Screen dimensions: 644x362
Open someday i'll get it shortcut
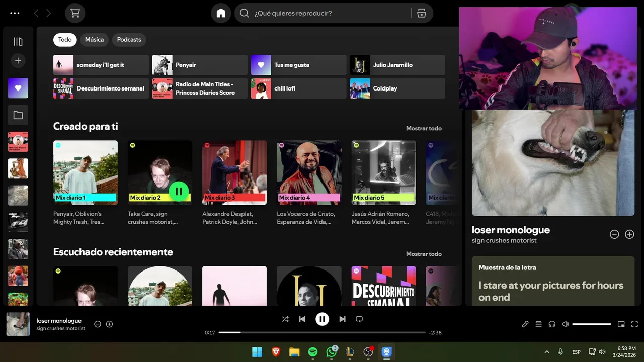coord(101,65)
